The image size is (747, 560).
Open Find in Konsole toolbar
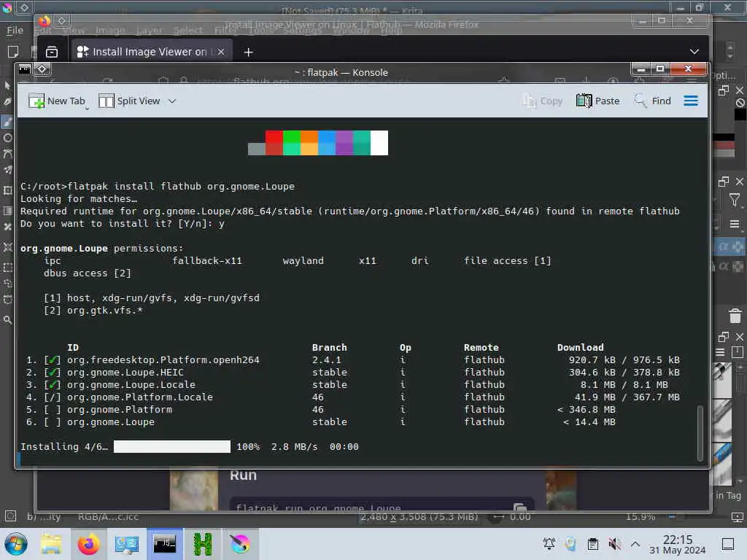click(x=652, y=101)
